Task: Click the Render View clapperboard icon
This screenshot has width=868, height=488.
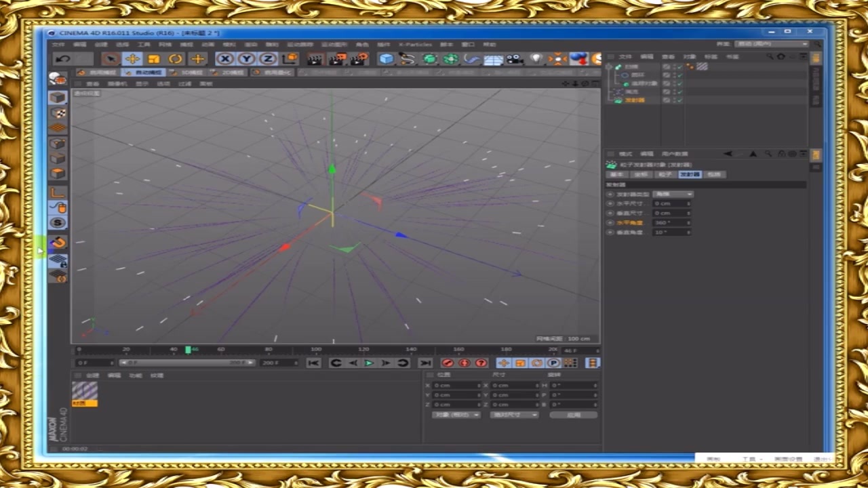Action: [x=315, y=59]
